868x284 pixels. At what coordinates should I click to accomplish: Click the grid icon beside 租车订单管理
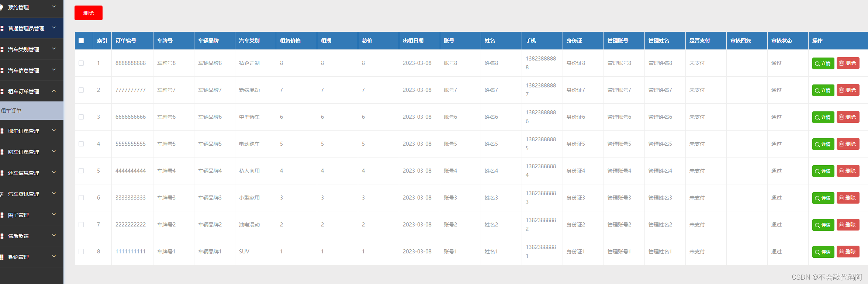(x=2, y=91)
